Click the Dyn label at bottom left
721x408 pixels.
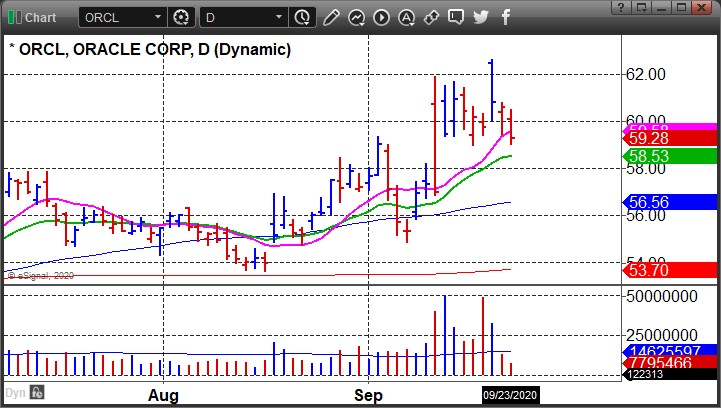15,393
